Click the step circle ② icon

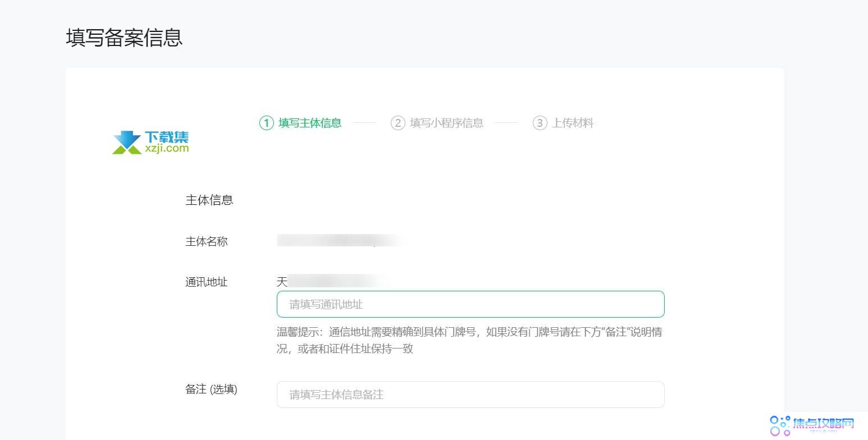tap(399, 123)
